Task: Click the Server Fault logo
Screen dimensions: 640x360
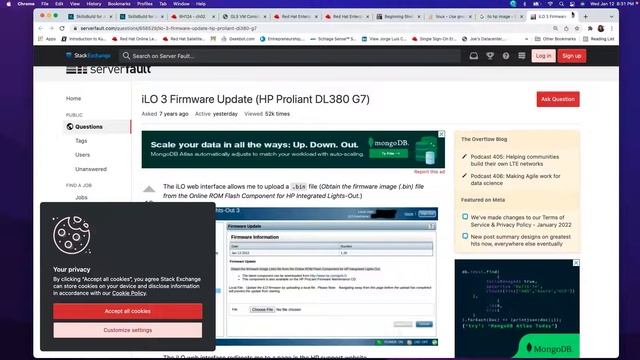Action: pyautogui.click(x=108, y=69)
